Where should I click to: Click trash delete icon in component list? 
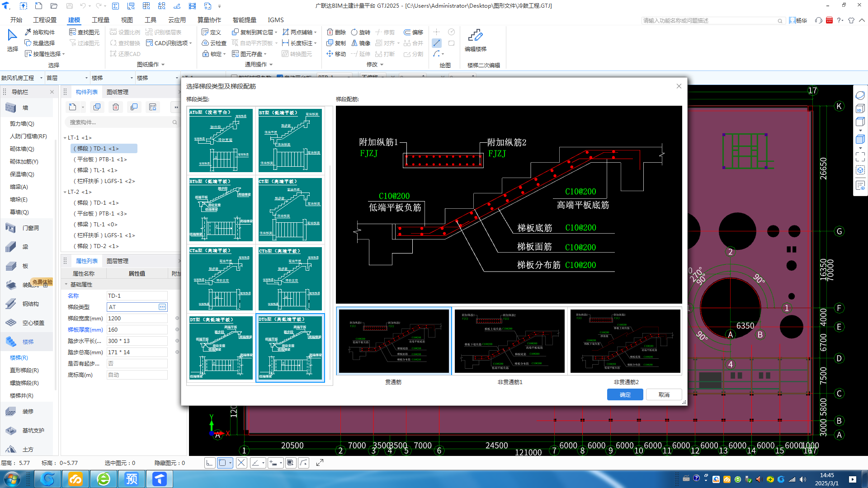point(116,107)
